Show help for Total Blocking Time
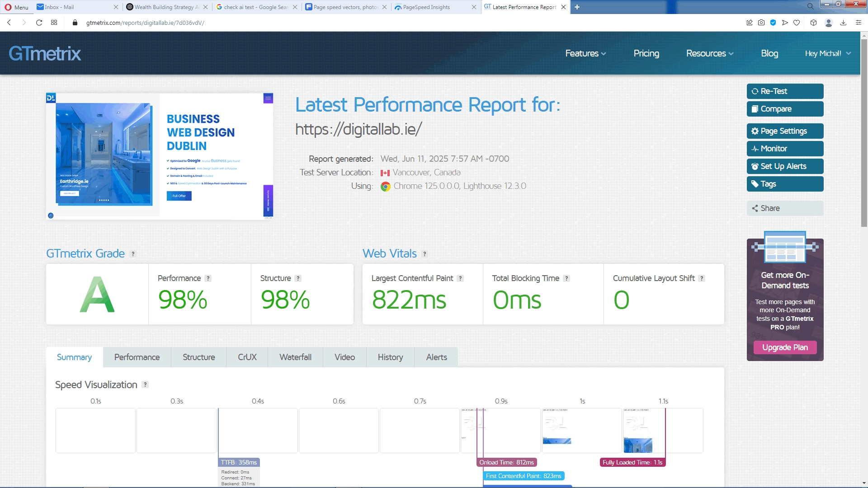 (566, 278)
